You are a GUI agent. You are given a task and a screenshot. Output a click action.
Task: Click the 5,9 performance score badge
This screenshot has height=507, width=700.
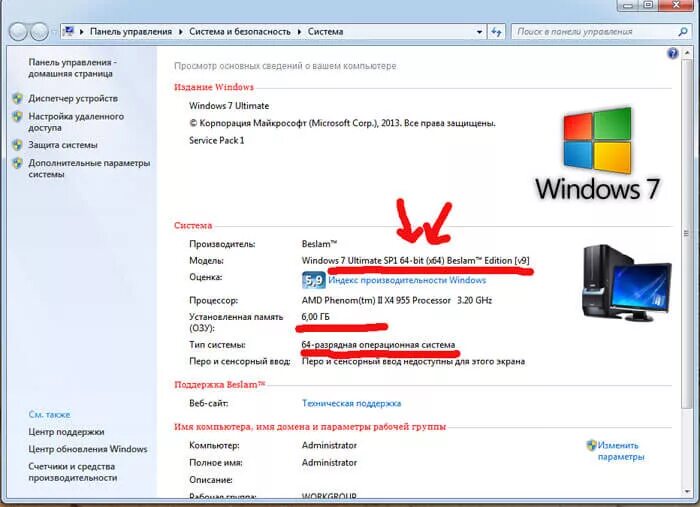(x=313, y=280)
